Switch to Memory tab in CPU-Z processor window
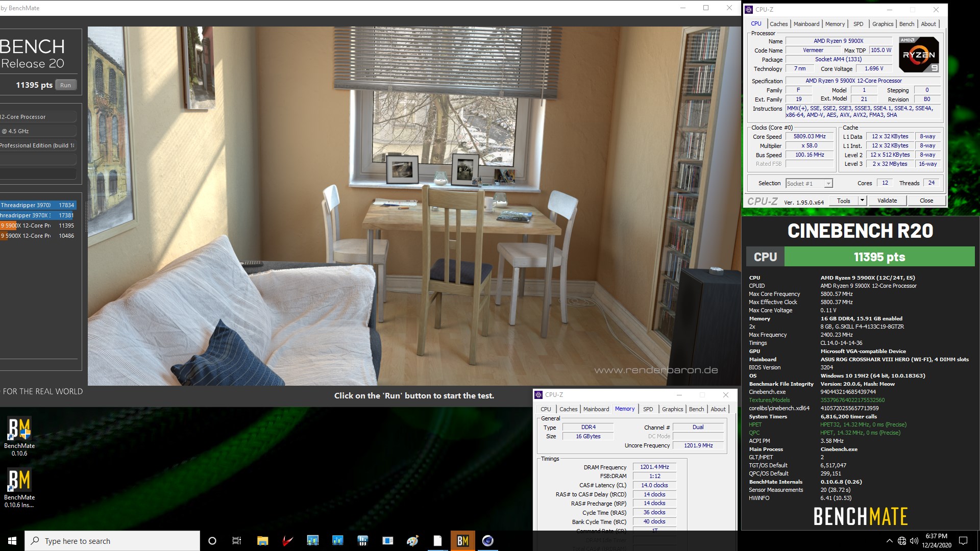This screenshot has width=980, height=551. click(835, 24)
